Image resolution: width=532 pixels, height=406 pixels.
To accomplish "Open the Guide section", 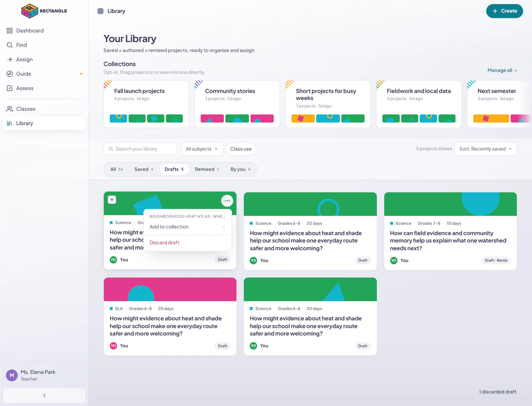I will (44, 74).
